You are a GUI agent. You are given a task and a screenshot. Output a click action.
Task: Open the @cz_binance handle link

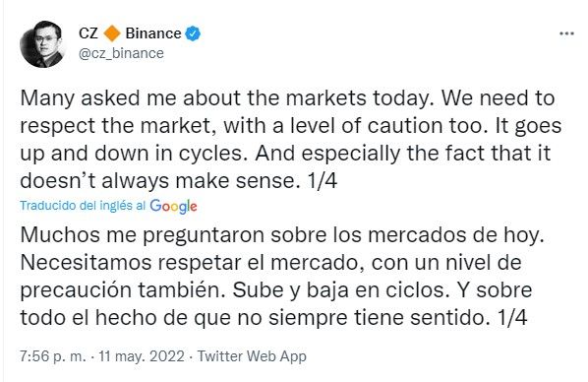[121, 53]
